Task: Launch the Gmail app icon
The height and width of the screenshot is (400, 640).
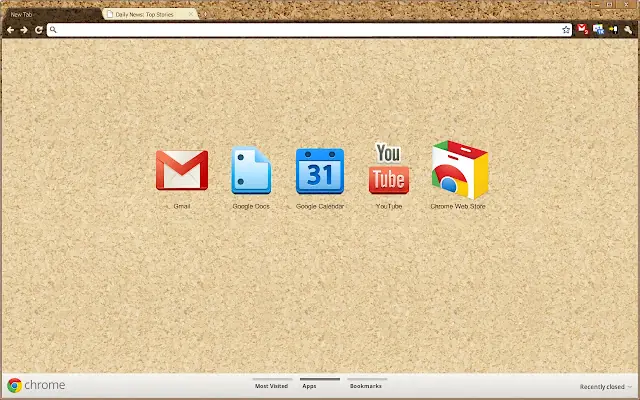Action: click(182, 170)
